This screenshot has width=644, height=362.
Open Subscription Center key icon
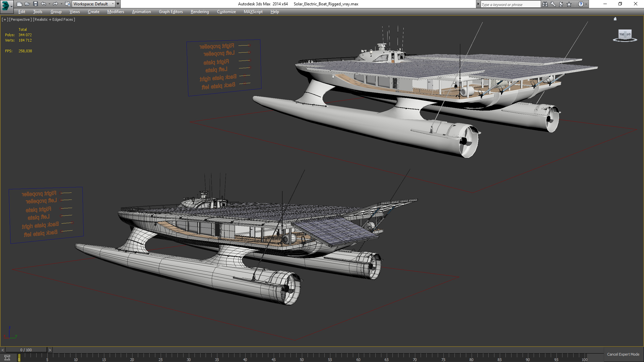pos(553,4)
